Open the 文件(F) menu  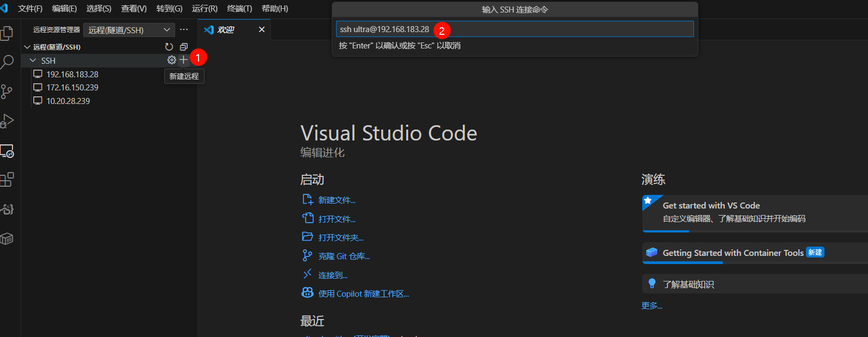[x=30, y=9]
